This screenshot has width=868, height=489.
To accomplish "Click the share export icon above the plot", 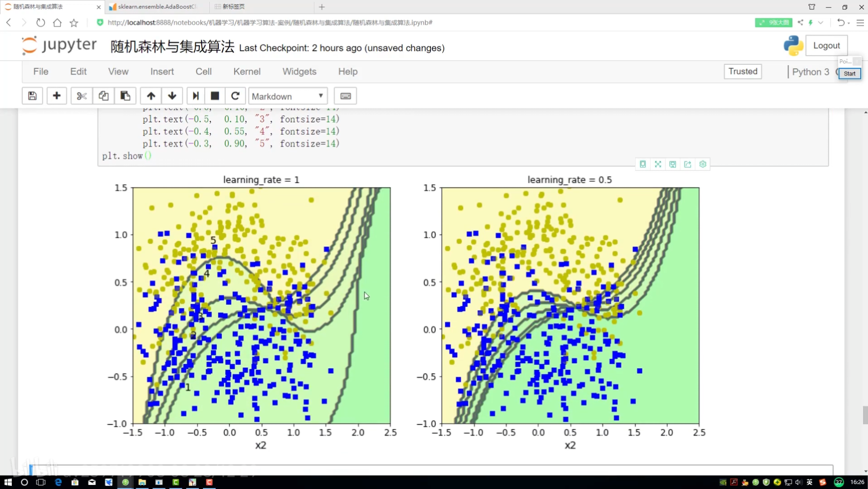I will coord(688,164).
